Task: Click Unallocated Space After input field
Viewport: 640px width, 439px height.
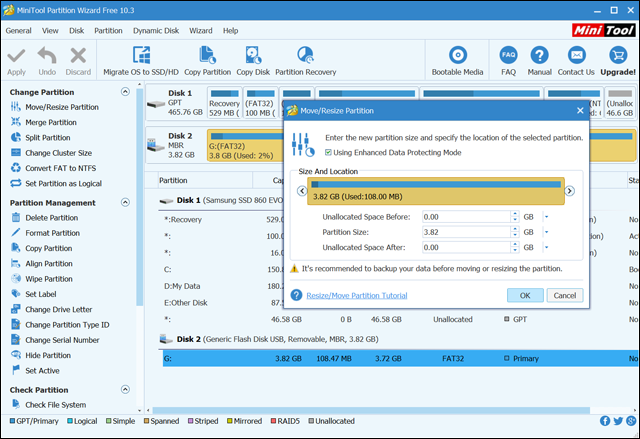Action: tap(466, 248)
